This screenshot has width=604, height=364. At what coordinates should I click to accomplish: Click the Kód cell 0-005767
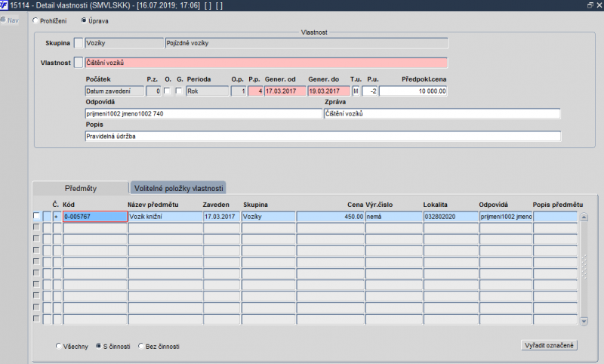tap(95, 217)
